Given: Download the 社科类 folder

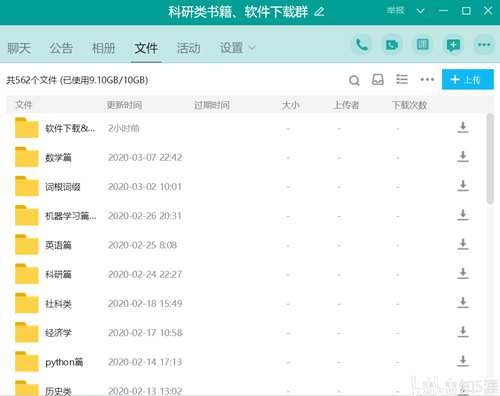Looking at the screenshot, I should [x=463, y=303].
